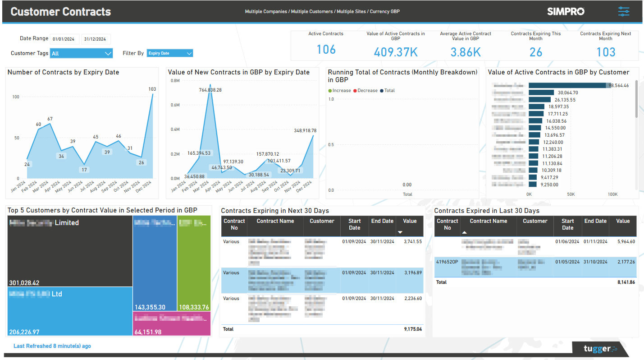644x360 pixels.
Task: Expand the Value column sort in Contracts Expiring table
Action: click(x=400, y=232)
